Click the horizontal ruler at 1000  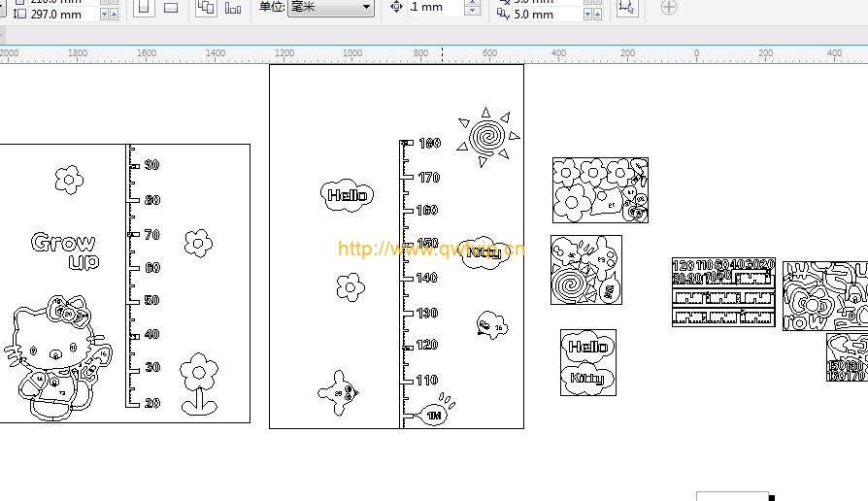click(352, 53)
